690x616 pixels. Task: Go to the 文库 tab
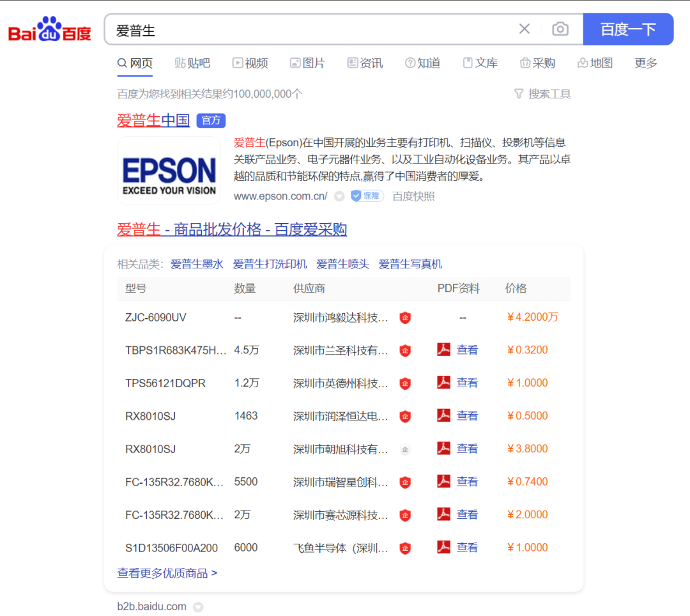coord(480,63)
